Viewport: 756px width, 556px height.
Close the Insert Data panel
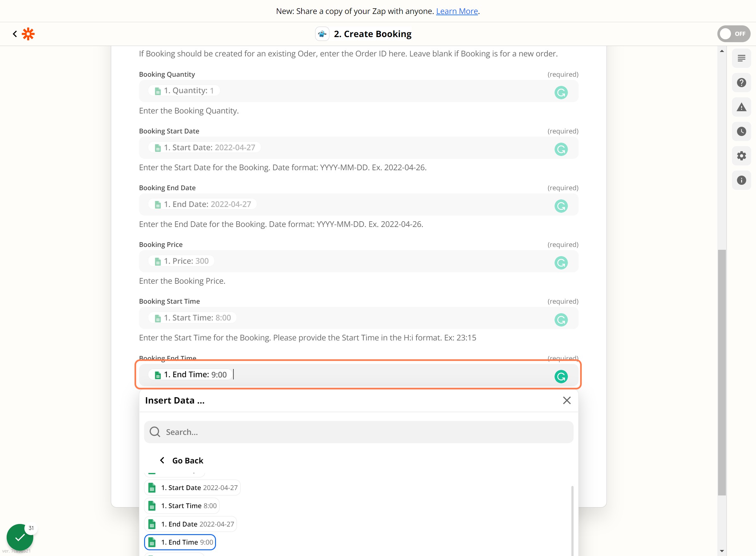point(567,400)
